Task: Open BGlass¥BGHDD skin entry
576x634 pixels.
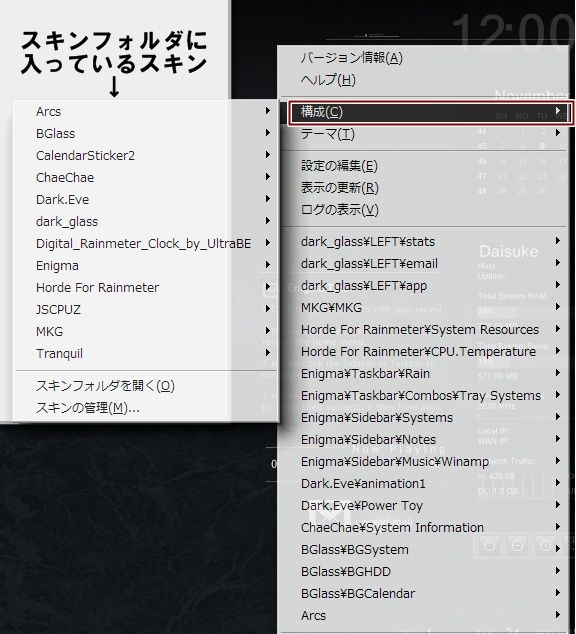Action: 424,572
